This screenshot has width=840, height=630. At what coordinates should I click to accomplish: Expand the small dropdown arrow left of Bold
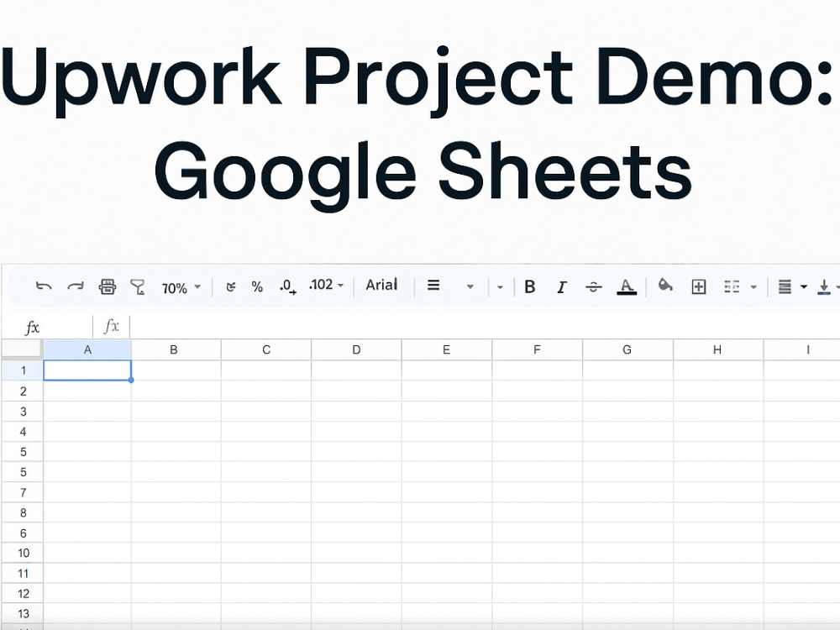pyautogui.click(x=500, y=287)
